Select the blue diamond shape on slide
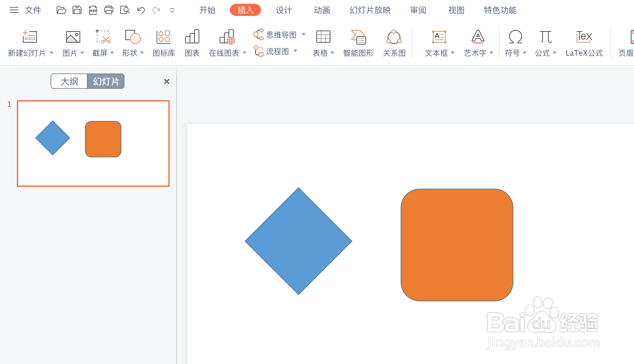Screen dimensions: 634x364 pos(299,241)
